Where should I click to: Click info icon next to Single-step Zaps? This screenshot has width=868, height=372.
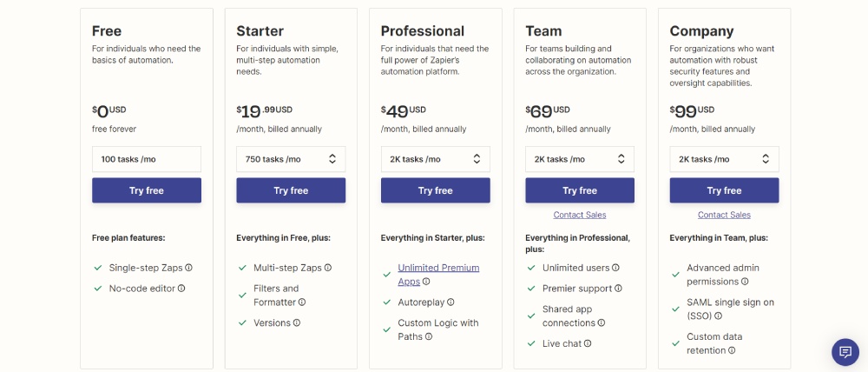(189, 268)
